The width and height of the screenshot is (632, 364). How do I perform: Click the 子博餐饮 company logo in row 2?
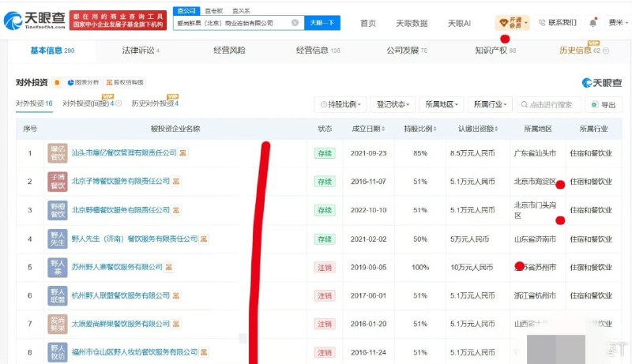click(x=58, y=181)
